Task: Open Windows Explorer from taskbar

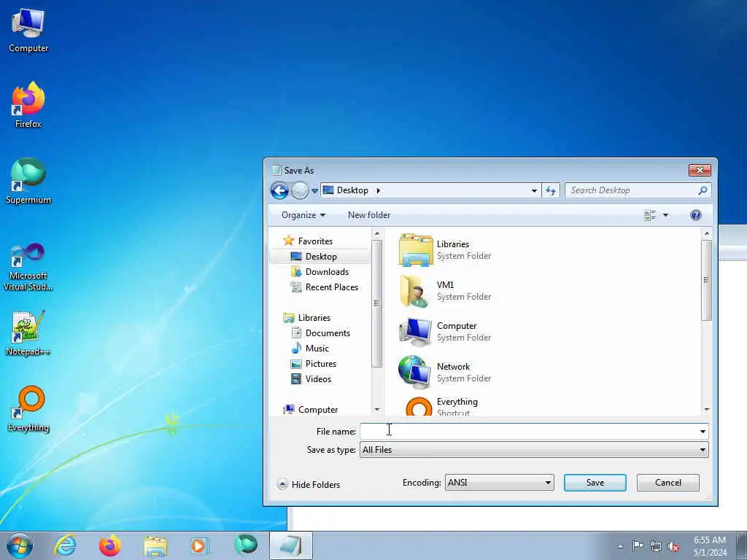Action: (x=155, y=545)
